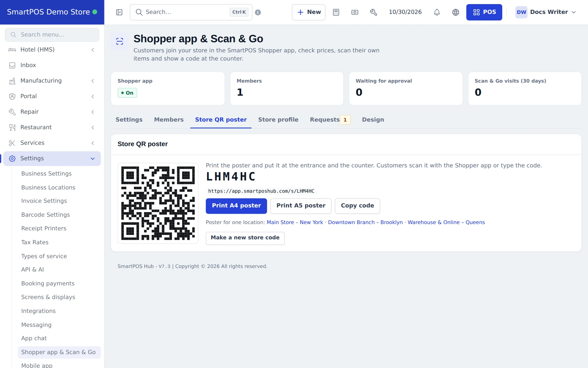The image size is (588, 368).
Task: Open Inbox in the sidebar
Action: [x=52, y=65]
